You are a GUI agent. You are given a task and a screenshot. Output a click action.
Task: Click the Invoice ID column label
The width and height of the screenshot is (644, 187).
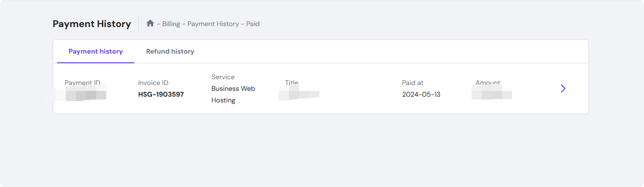(x=153, y=83)
